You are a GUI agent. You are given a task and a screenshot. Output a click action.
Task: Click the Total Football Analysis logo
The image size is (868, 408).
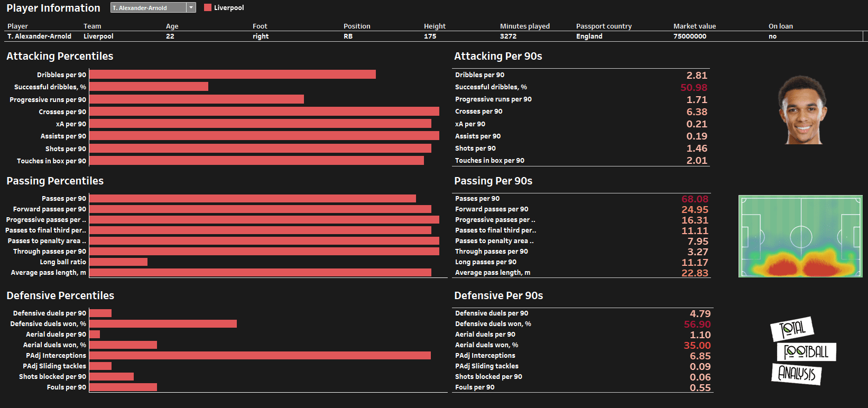click(803, 351)
